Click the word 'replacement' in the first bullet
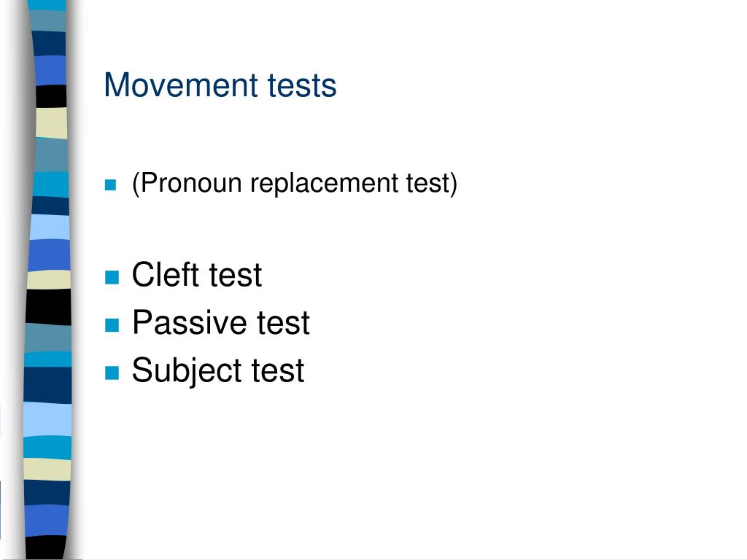 click(324, 184)
